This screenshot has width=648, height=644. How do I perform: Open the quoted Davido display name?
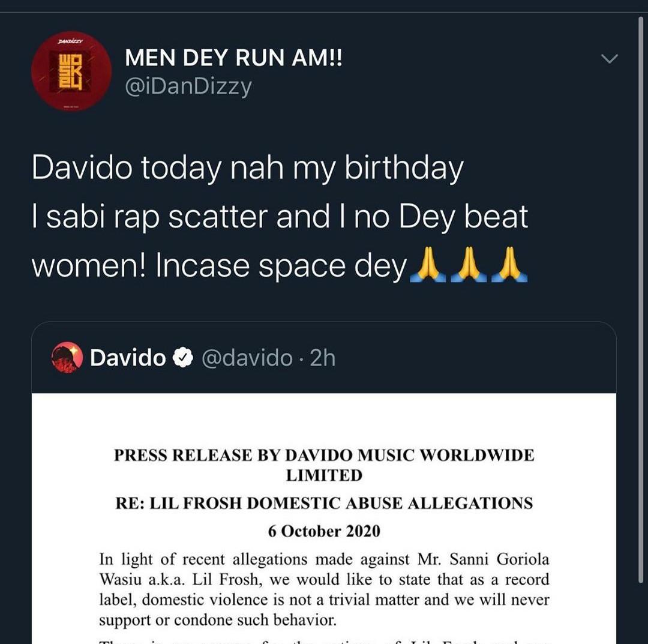[128, 357]
